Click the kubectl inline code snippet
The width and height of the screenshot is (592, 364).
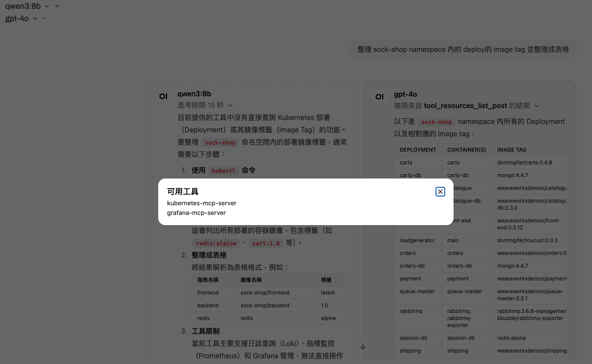[223, 171]
